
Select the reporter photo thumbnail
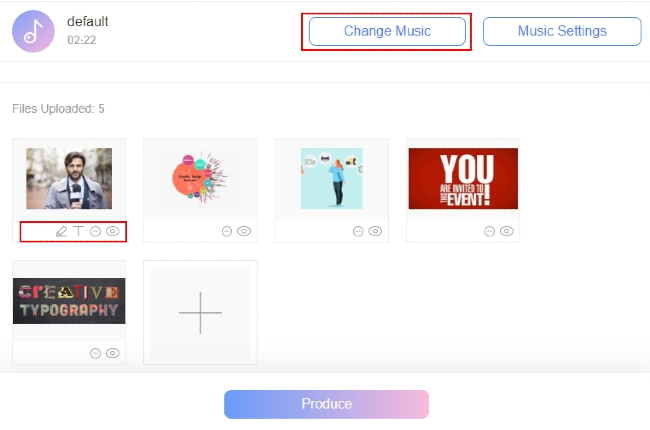pyautogui.click(x=69, y=179)
